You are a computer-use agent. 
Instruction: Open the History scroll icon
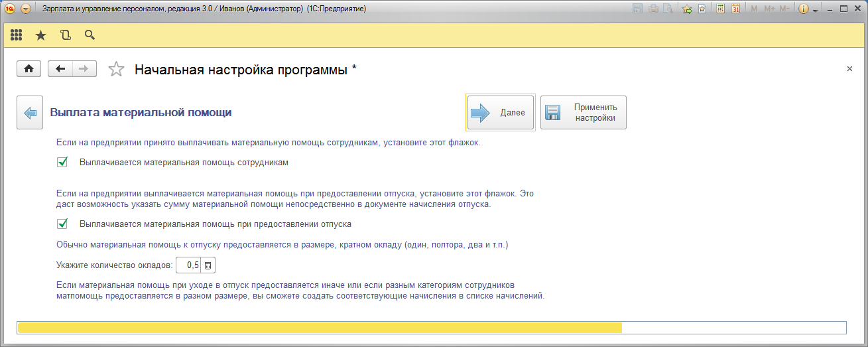65,35
